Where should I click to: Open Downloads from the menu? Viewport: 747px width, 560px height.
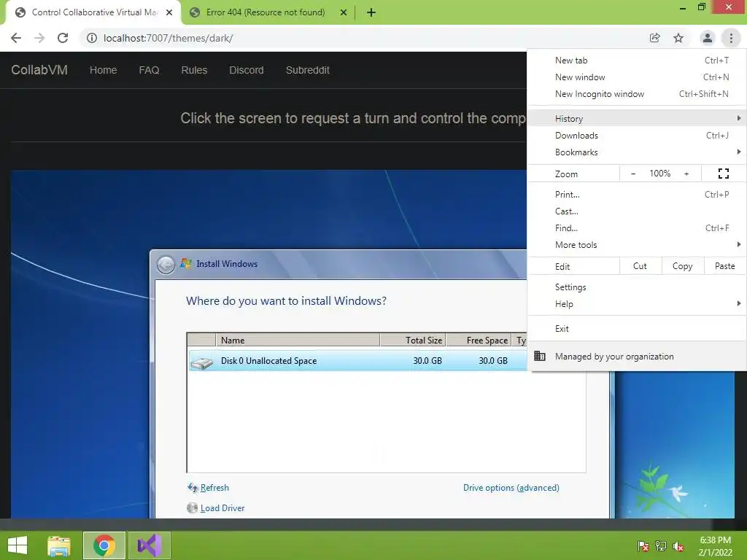click(637, 135)
